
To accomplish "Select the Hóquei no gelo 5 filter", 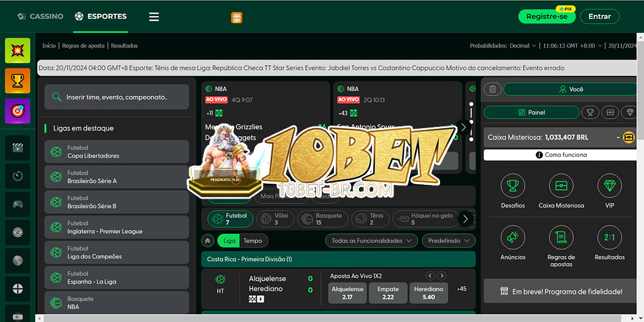I will (x=425, y=219).
